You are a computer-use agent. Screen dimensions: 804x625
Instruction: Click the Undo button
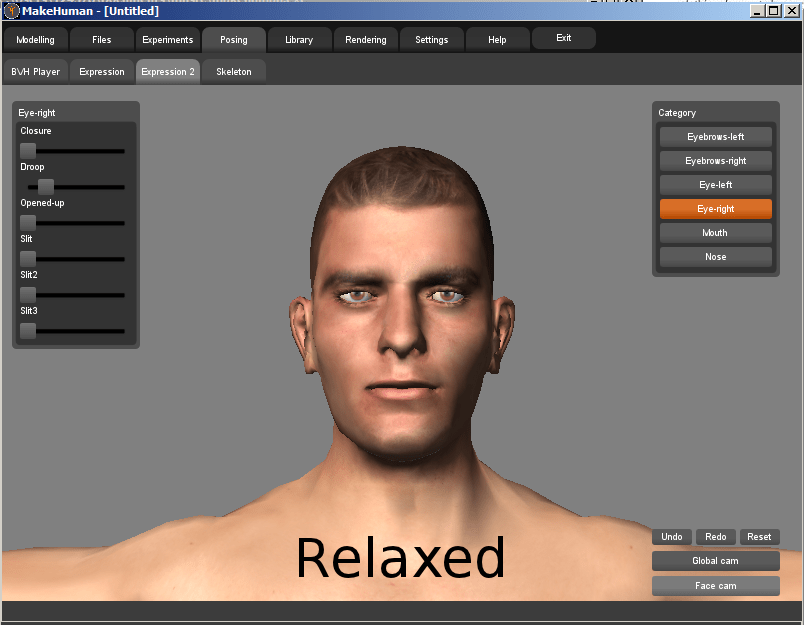pos(671,536)
